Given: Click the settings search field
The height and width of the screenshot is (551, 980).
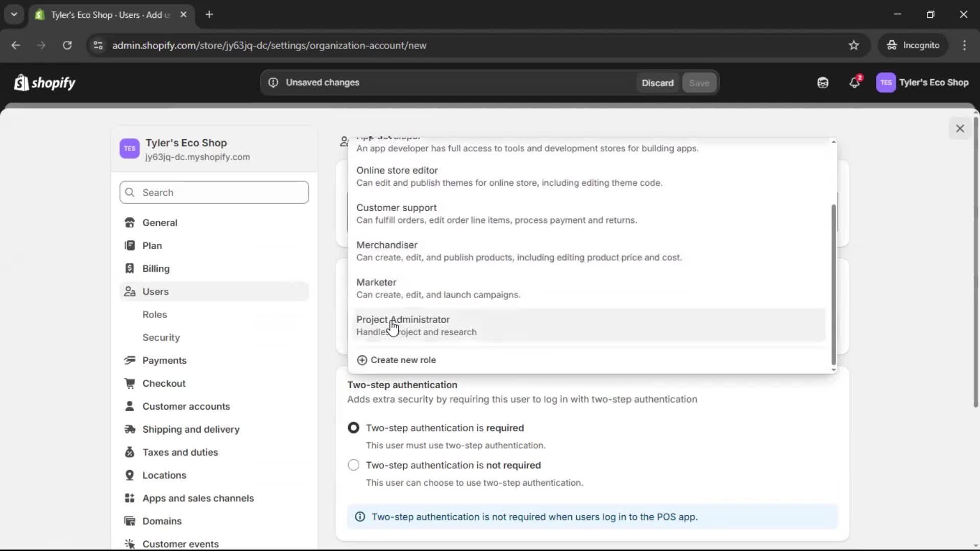Looking at the screenshot, I should (x=214, y=192).
